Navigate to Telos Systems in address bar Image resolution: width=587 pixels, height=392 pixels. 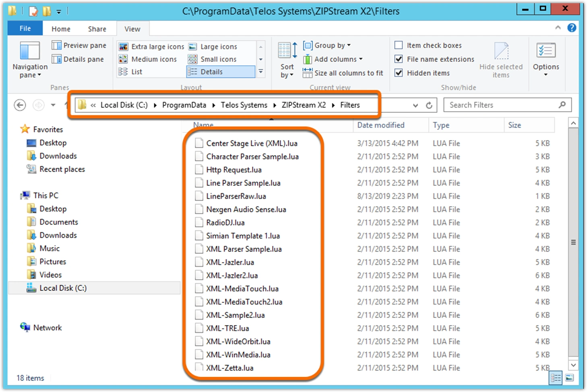tap(244, 105)
